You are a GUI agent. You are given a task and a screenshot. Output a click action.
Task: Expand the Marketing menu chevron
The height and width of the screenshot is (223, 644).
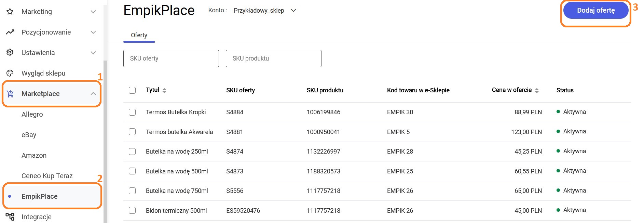(93, 12)
